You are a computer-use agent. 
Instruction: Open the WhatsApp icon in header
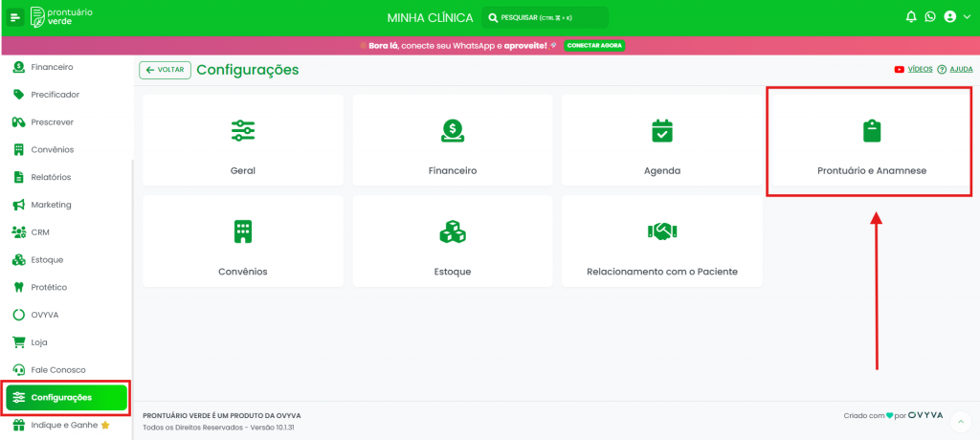(929, 17)
